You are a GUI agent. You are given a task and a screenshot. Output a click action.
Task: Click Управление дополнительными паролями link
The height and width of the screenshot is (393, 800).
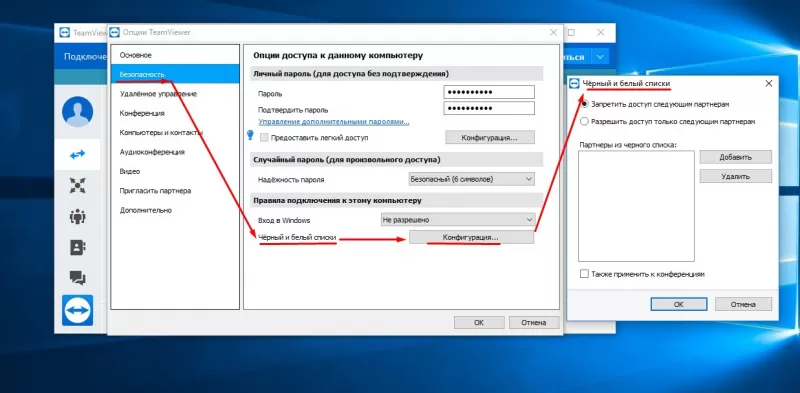tap(334, 122)
